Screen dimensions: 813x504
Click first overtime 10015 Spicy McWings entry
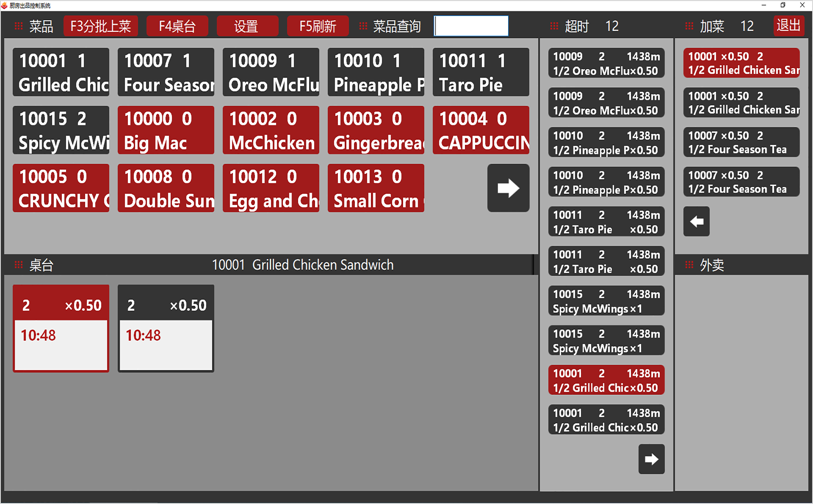point(606,301)
